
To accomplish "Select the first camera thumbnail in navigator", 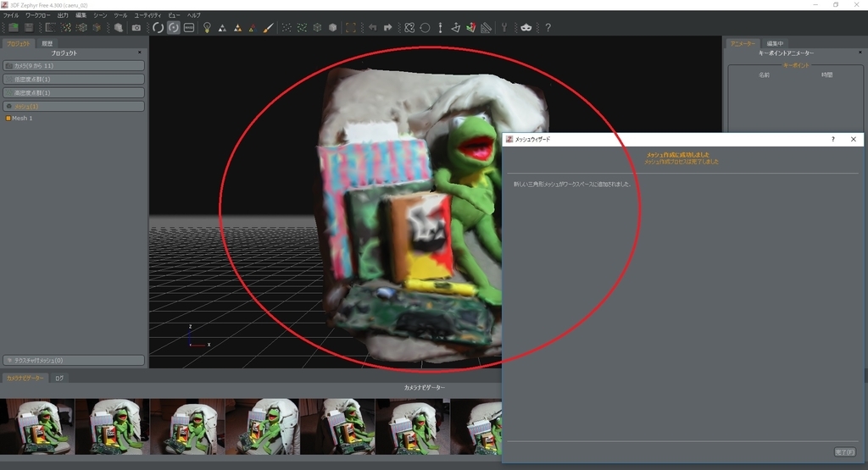I will click(37, 427).
